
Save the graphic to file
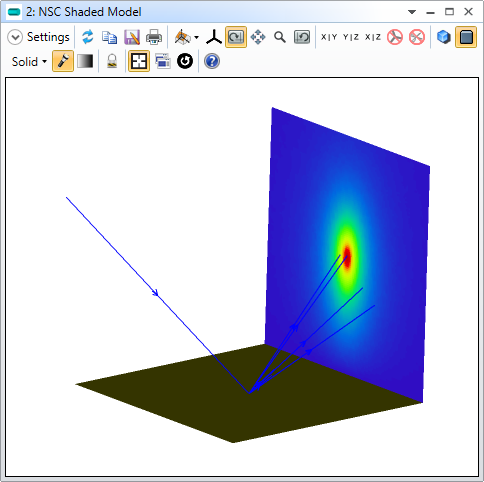click(x=132, y=37)
